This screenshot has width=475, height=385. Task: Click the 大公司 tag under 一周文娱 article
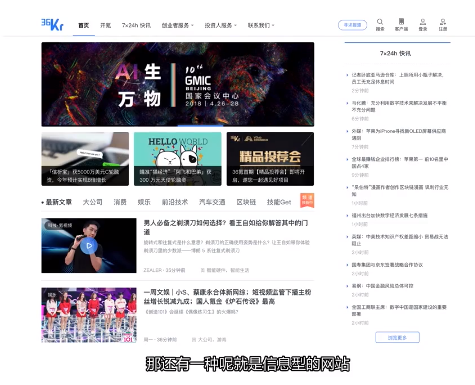point(205,340)
